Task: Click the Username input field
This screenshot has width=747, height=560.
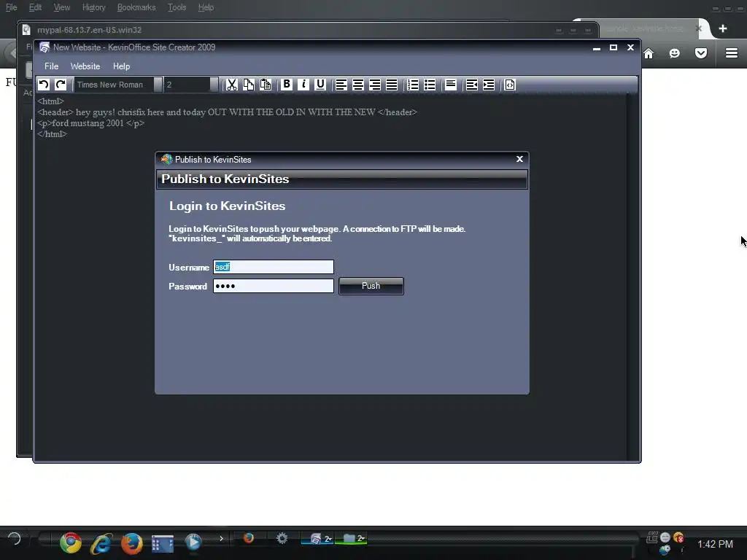Action: click(274, 267)
